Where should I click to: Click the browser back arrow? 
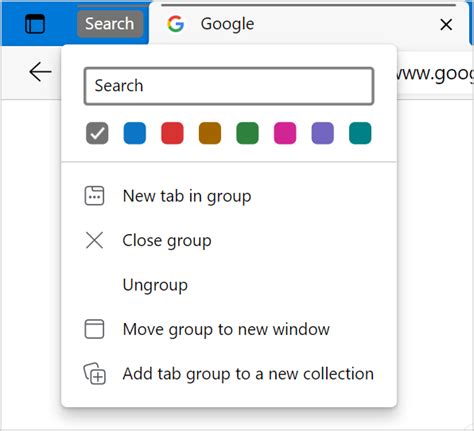tap(40, 72)
